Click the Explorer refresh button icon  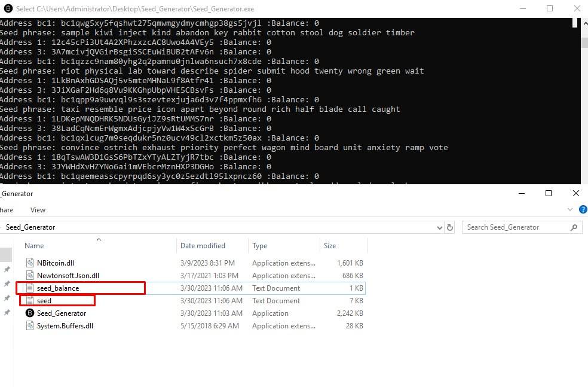coord(449,227)
